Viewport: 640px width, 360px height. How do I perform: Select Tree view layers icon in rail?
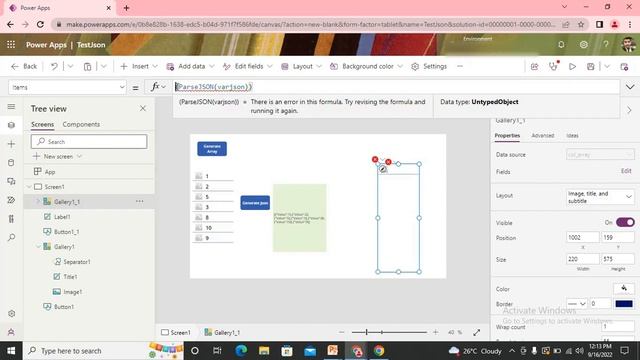(x=11, y=125)
